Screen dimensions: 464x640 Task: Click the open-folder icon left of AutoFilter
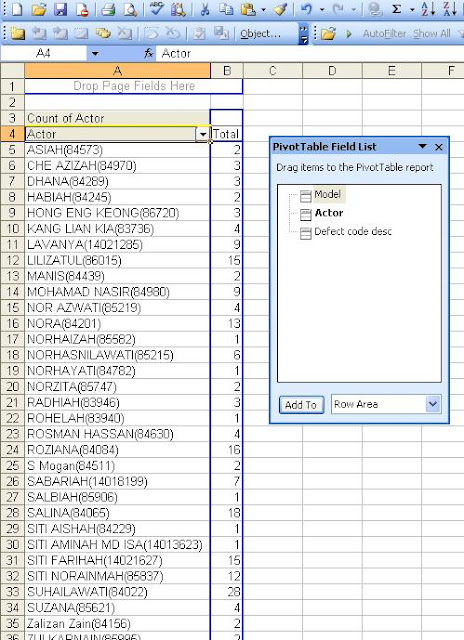tap(329, 33)
